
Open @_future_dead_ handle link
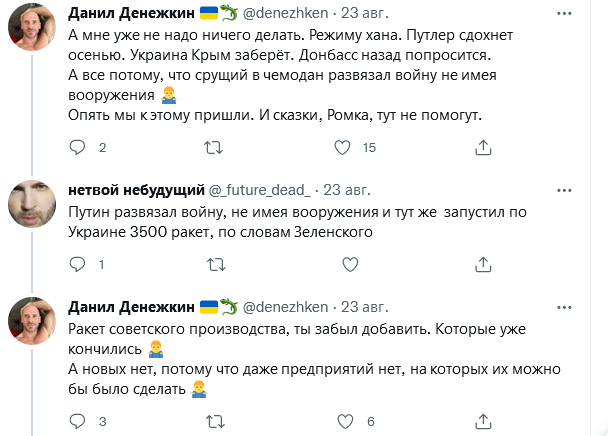(258, 190)
